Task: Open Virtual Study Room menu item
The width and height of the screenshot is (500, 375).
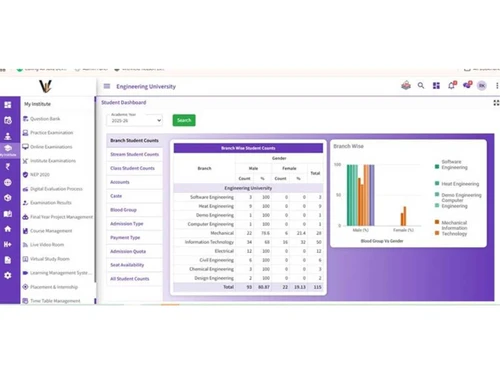Action: click(x=46, y=259)
